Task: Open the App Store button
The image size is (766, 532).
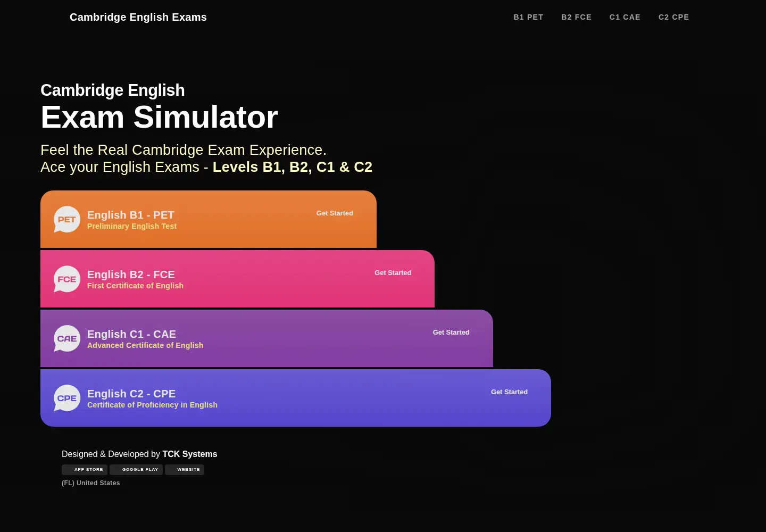Action: pyautogui.click(x=85, y=470)
